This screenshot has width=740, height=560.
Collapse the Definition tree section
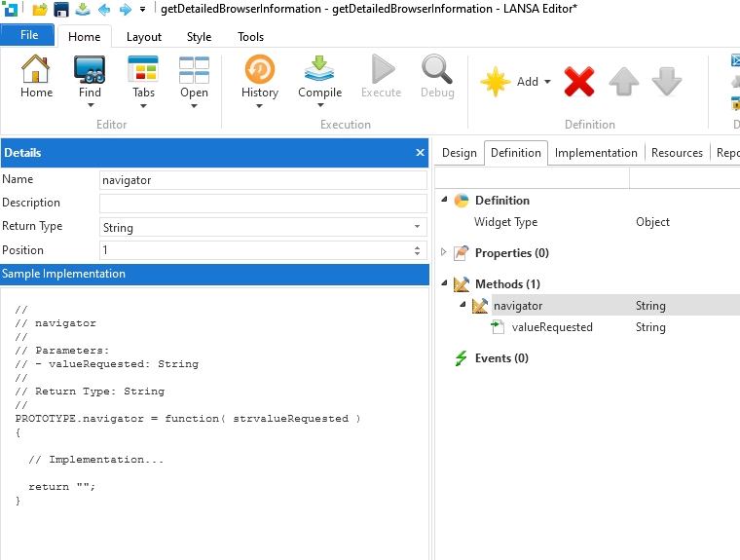(445, 200)
